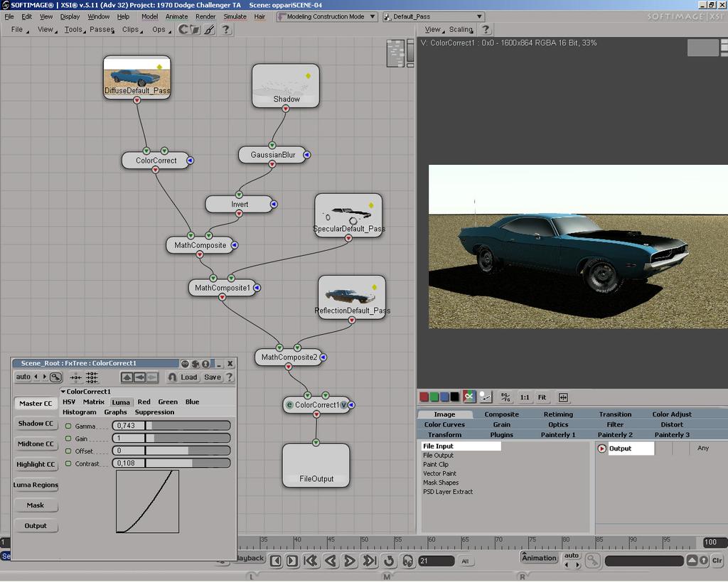Click the view indicator on ColorCorrect1 node
The height and width of the screenshot is (582, 728).
(343, 405)
